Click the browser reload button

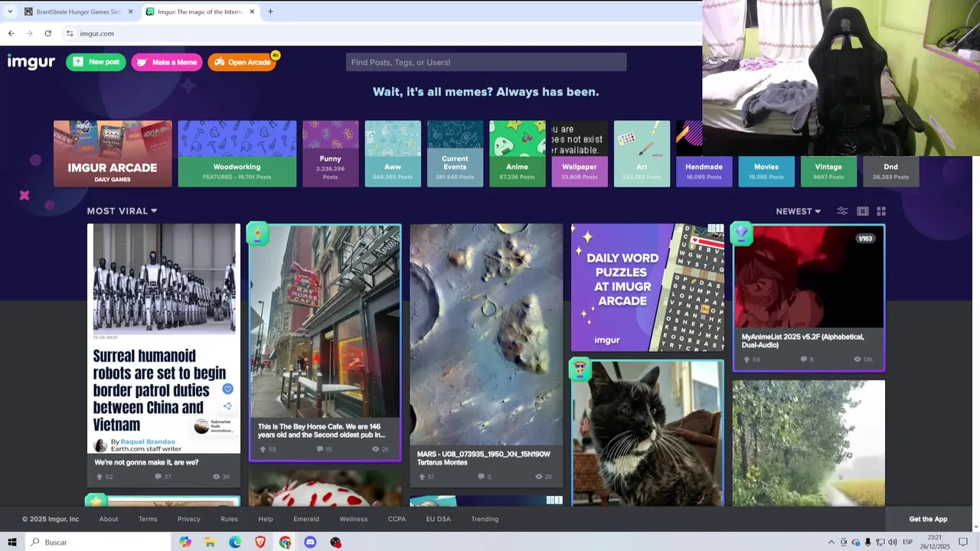47,34
